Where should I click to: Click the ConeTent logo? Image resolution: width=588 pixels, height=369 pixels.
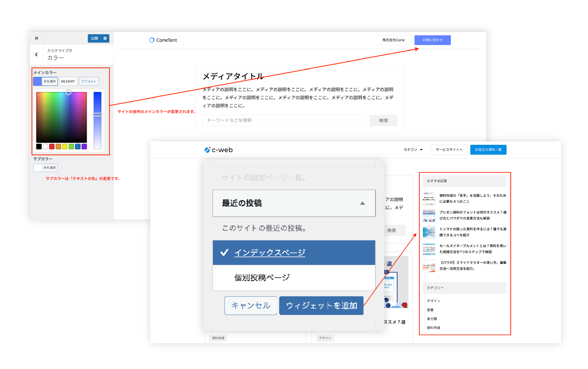[163, 40]
